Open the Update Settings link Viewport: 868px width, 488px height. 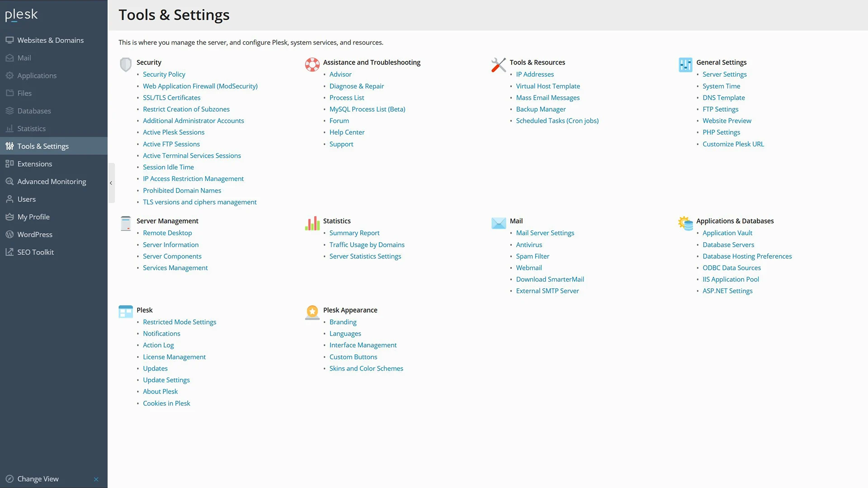pyautogui.click(x=166, y=380)
